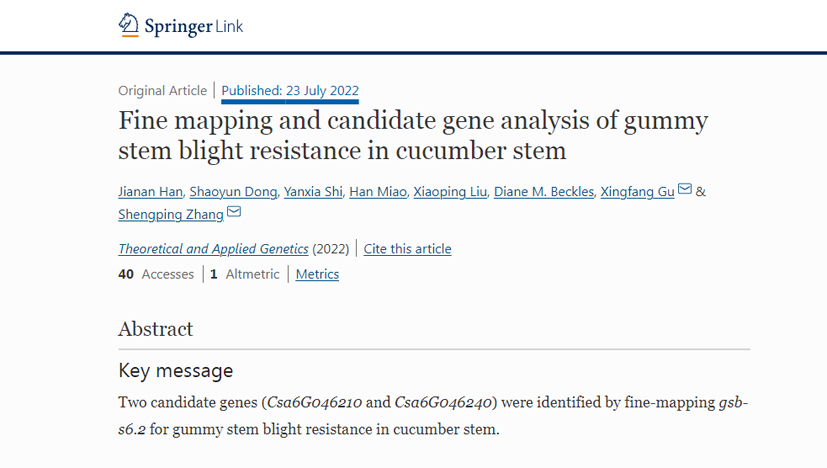Click the Key message subheading
This screenshot has width=827, height=468.
176,371
